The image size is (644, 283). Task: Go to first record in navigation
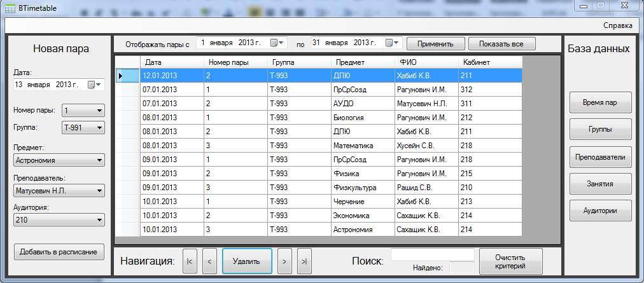[x=190, y=261]
